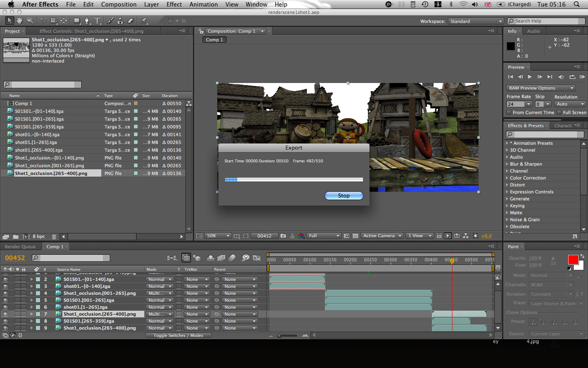Open the Composition menu
Viewport: 588px width, 368px height.
119,4
